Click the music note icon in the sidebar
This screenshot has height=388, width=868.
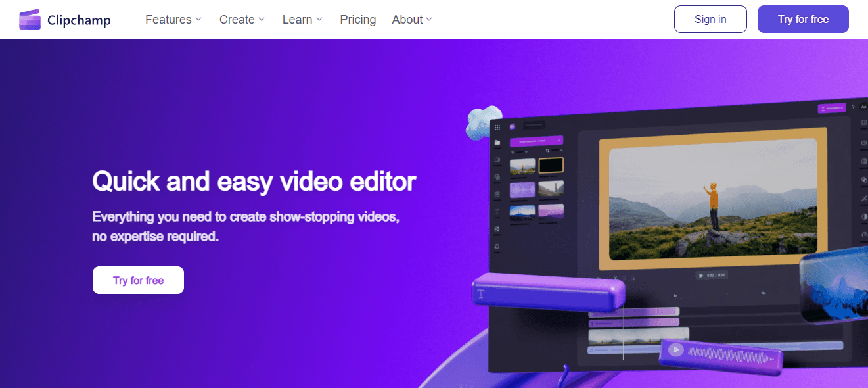tap(497, 245)
